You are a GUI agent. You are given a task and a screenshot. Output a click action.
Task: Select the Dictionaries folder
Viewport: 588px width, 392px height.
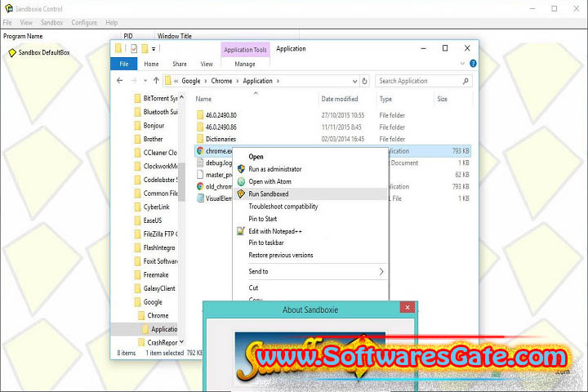(x=220, y=139)
